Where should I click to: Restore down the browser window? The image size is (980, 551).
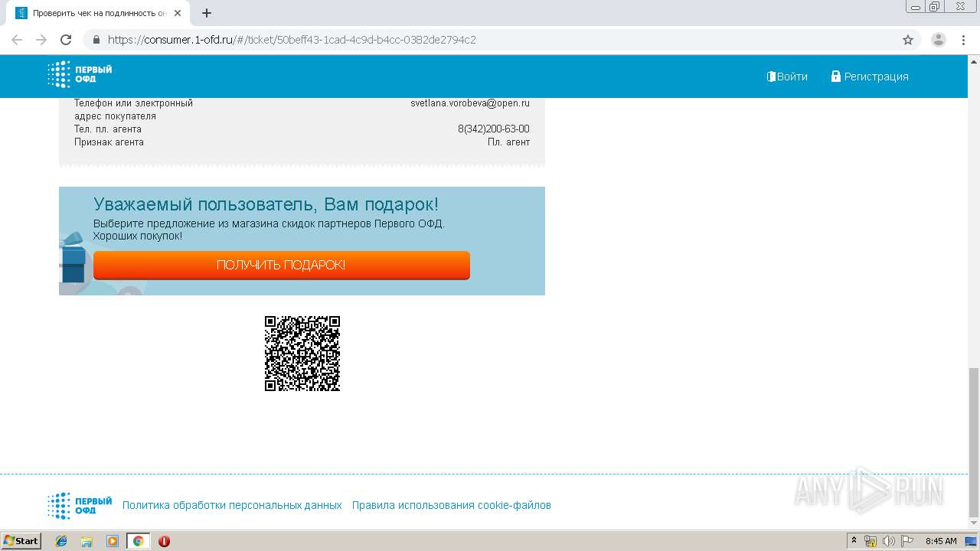point(935,7)
